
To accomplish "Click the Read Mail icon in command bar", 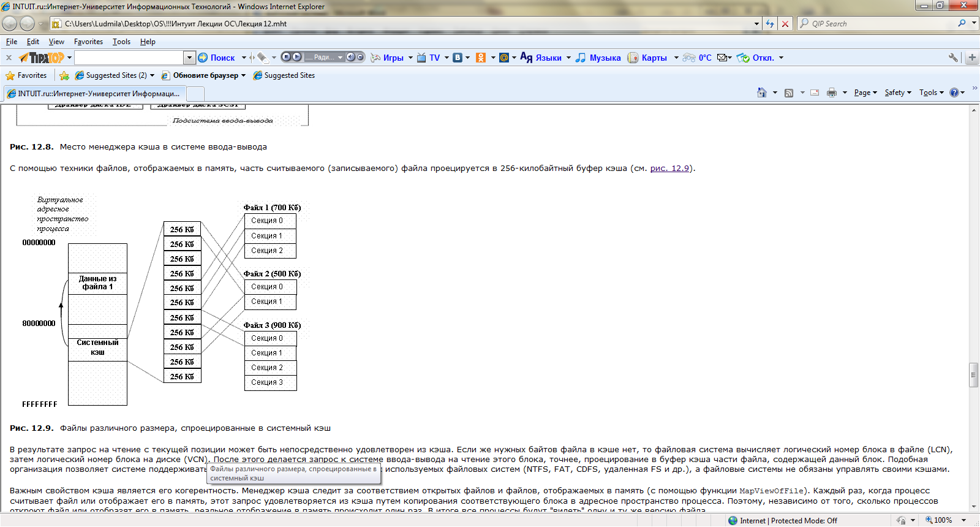I will (x=815, y=93).
